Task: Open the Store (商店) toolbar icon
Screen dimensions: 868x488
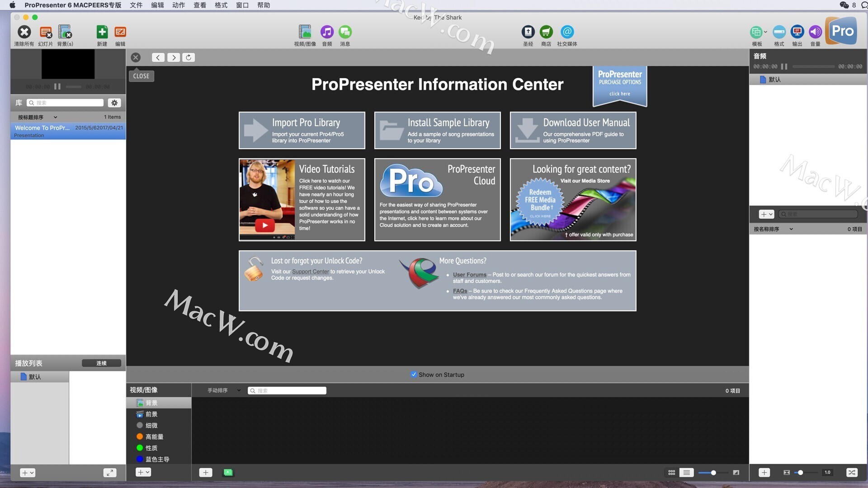Action: tap(546, 32)
